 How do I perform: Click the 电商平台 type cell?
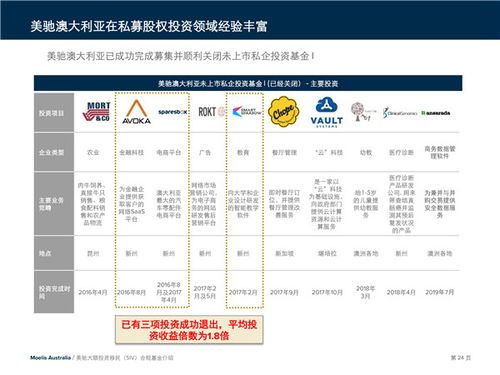169,152
